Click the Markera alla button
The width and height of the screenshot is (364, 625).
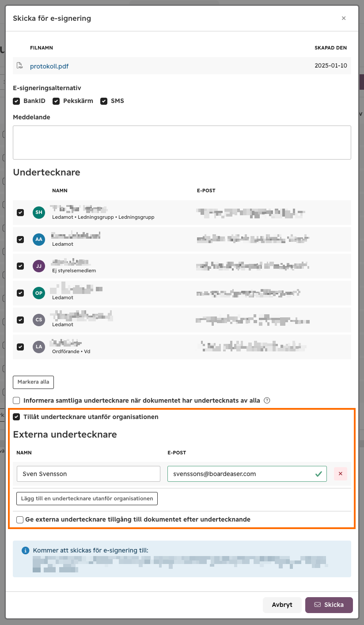[x=33, y=382]
